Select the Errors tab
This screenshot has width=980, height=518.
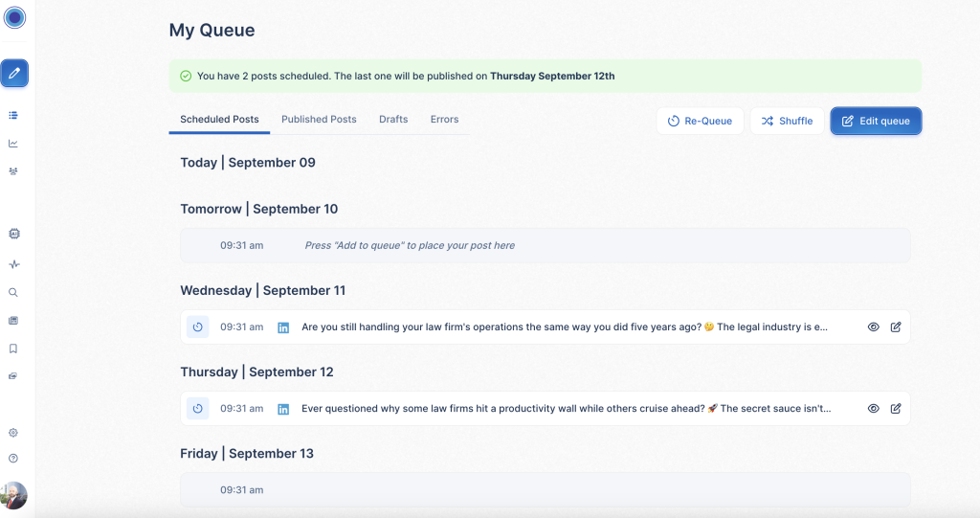coord(444,120)
